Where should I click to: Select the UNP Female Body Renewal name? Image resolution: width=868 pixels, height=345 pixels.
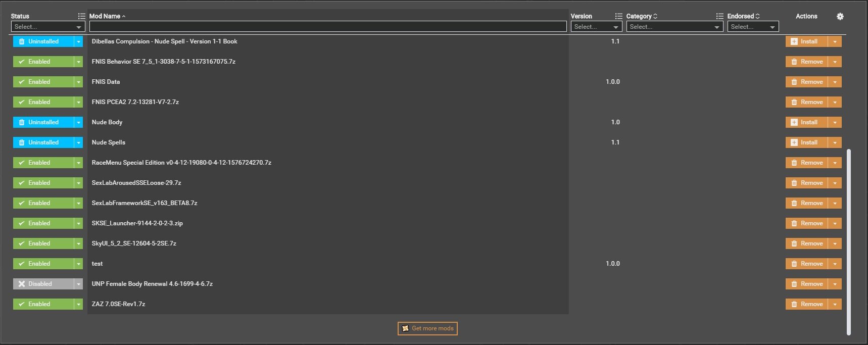pyautogui.click(x=152, y=284)
